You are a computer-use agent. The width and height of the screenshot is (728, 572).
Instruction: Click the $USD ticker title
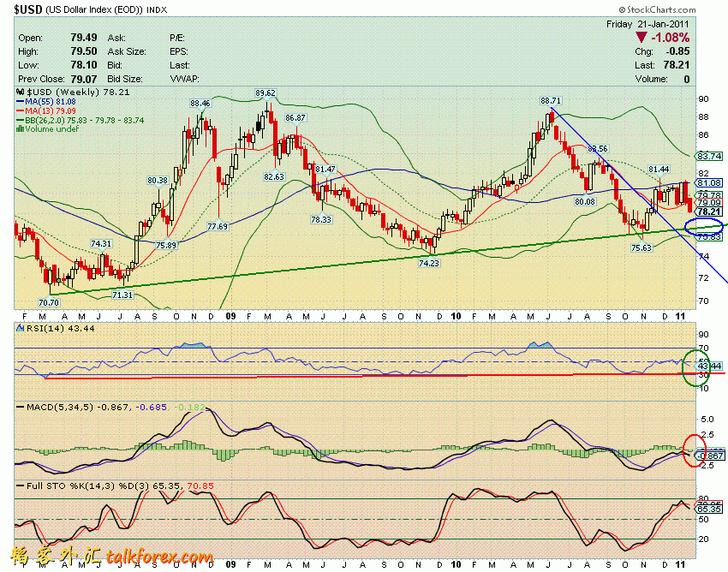pos(28,9)
